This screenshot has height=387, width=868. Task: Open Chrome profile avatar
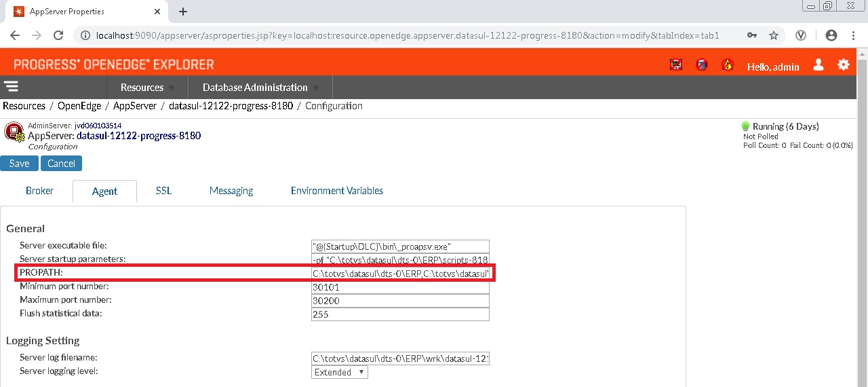coord(831,35)
